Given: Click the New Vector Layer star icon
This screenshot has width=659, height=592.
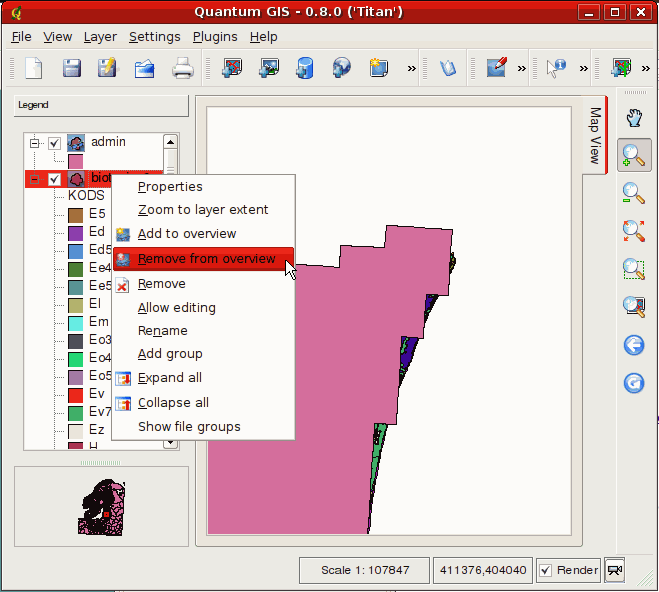Looking at the screenshot, I should 378,68.
